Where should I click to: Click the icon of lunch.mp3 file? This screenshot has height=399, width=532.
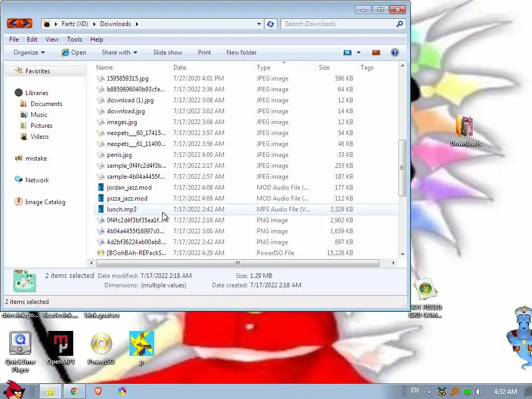(x=101, y=209)
